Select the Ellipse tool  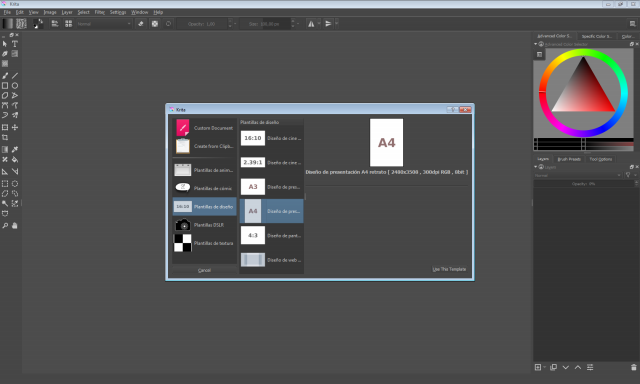(x=15, y=86)
